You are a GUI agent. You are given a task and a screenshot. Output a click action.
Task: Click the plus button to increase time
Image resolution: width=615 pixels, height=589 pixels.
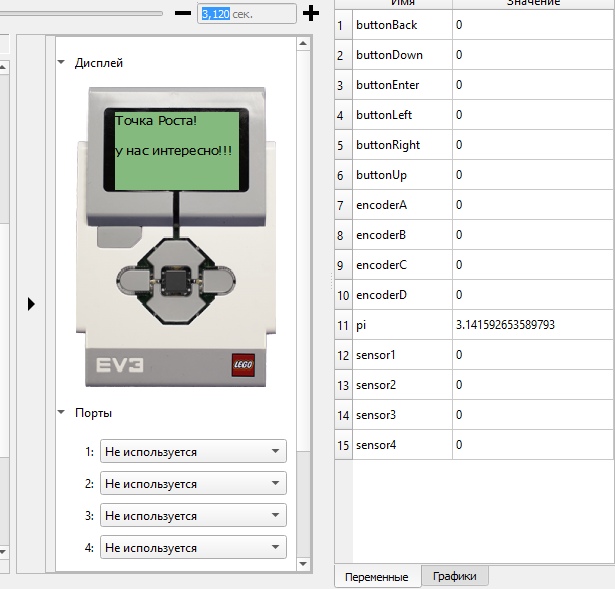[311, 13]
